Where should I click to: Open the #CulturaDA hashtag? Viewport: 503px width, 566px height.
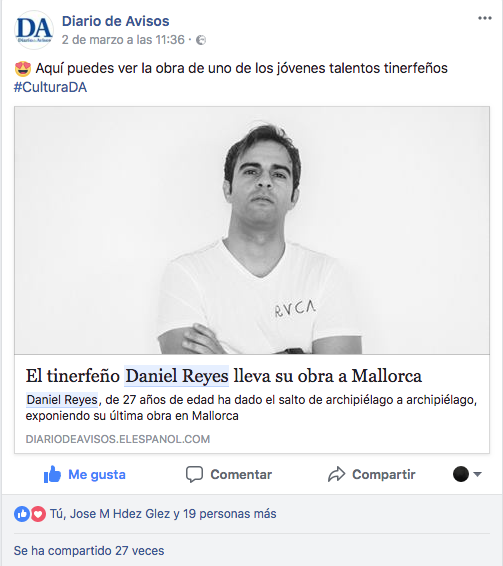click(x=50, y=87)
